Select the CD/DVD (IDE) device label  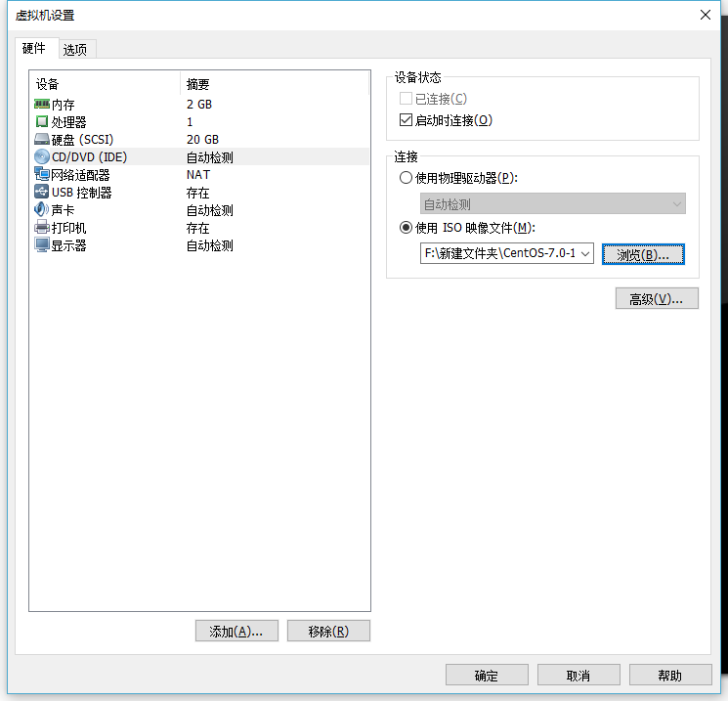[x=89, y=157]
